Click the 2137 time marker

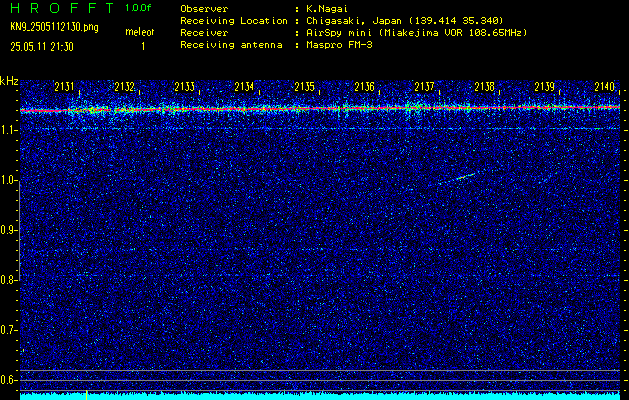tap(424, 87)
